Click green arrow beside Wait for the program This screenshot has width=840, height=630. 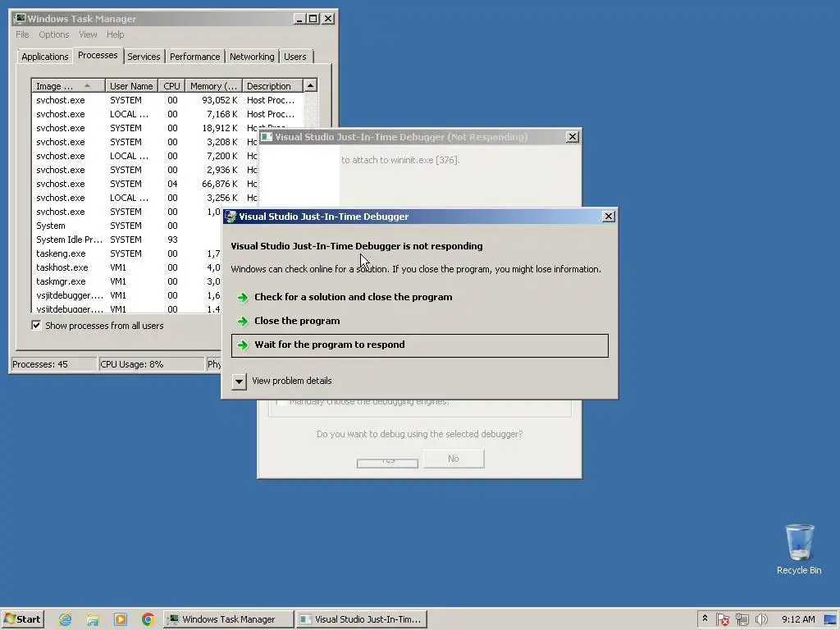point(243,345)
